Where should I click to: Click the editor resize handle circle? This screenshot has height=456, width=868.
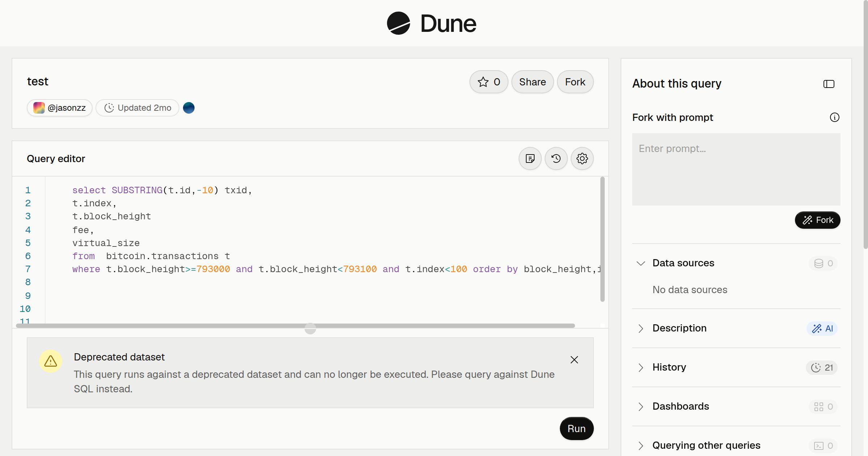click(310, 329)
